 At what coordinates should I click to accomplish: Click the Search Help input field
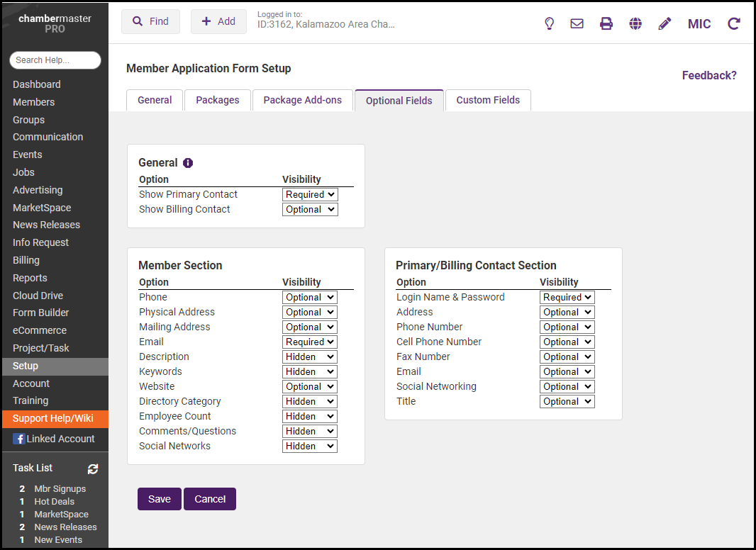pos(55,60)
